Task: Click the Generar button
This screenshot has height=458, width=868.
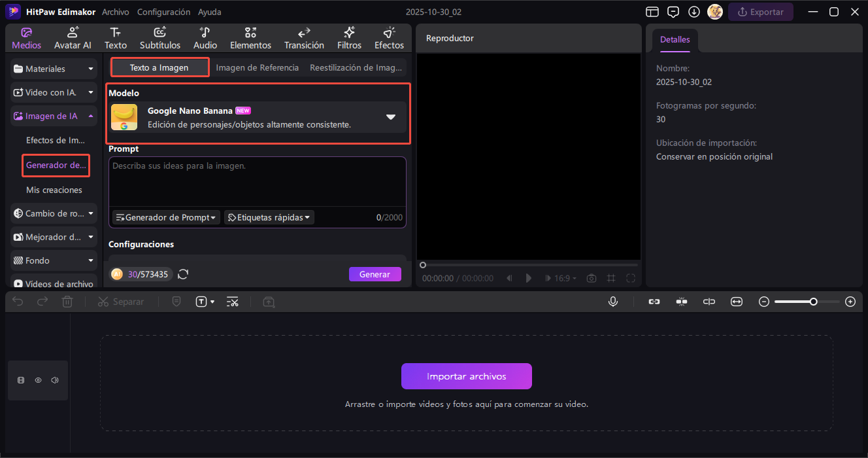Action: click(375, 274)
